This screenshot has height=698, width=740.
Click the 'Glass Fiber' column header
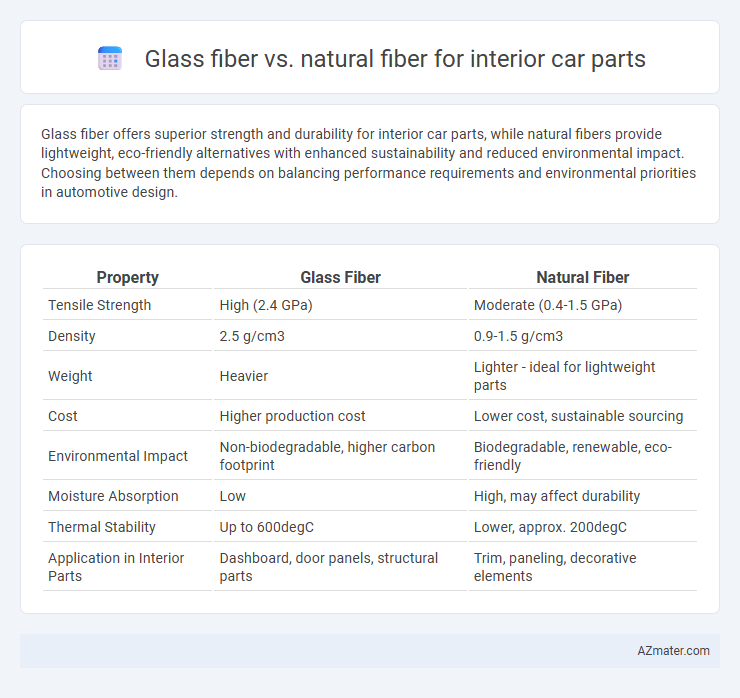click(x=340, y=278)
